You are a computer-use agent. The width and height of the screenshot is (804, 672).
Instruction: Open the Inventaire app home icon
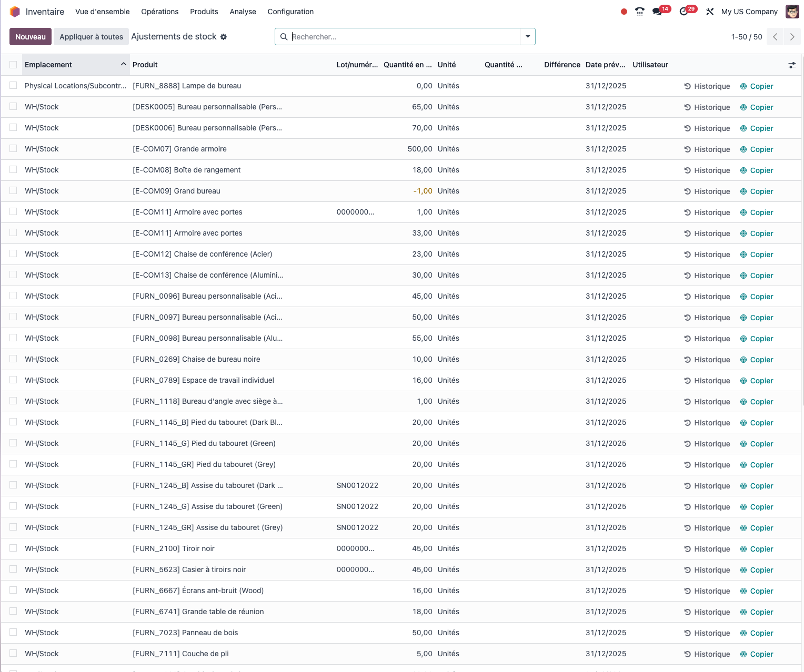15,12
